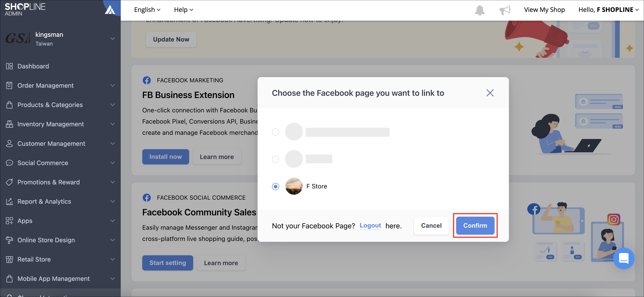Expand the Mobile App Management chevron

click(x=113, y=279)
